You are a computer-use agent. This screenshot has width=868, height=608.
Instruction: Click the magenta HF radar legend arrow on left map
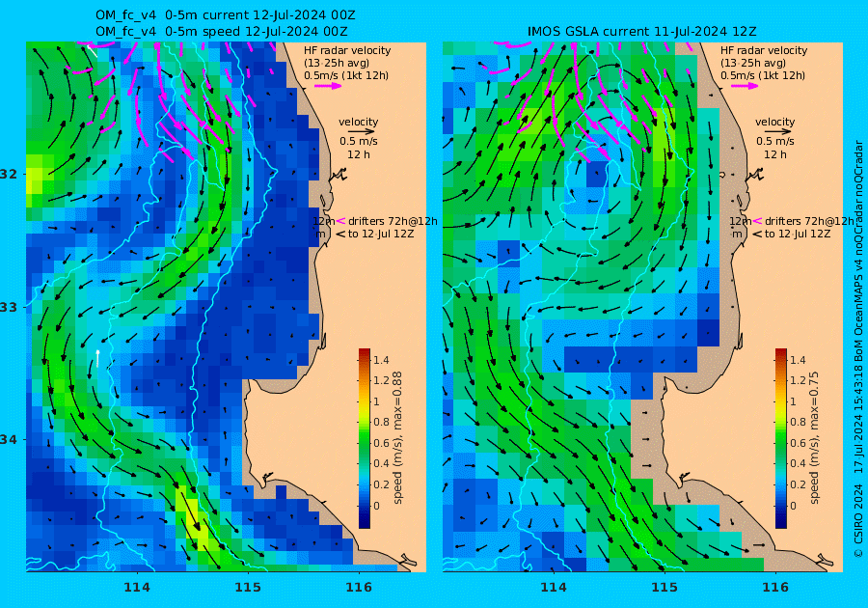328,86
